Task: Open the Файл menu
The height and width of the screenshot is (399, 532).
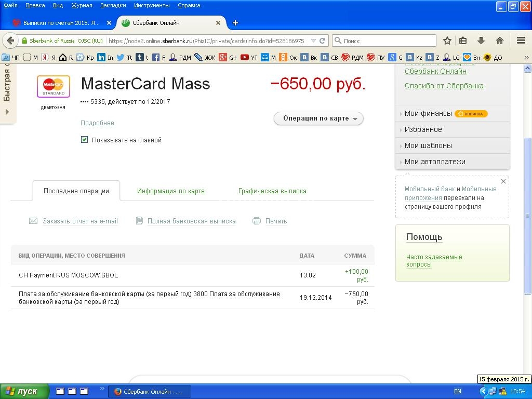Action: pyautogui.click(x=10, y=5)
